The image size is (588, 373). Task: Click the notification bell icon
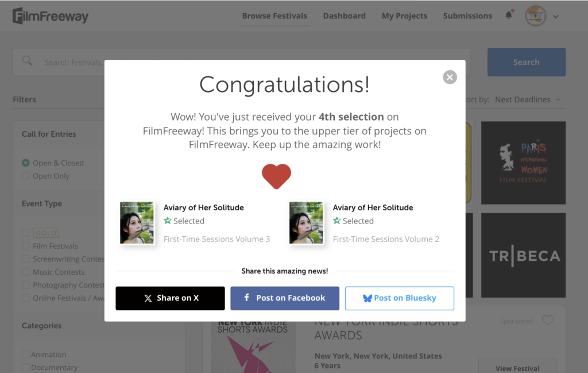pyautogui.click(x=508, y=16)
